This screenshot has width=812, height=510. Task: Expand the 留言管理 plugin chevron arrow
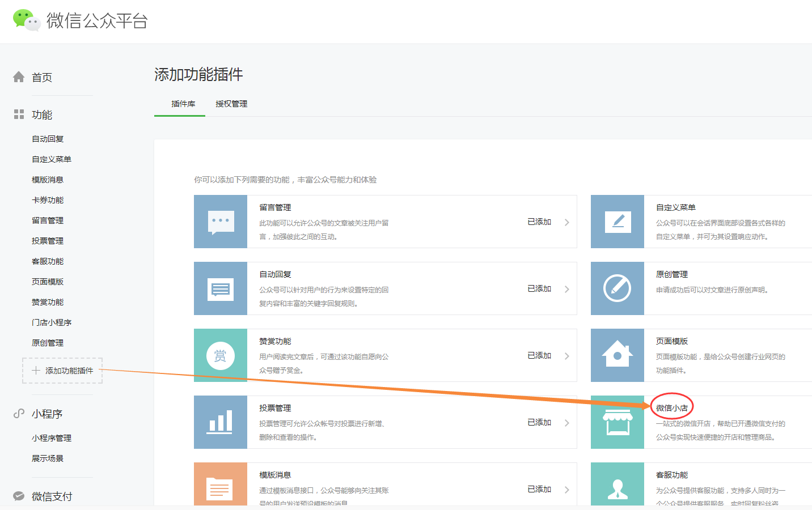pyautogui.click(x=566, y=222)
